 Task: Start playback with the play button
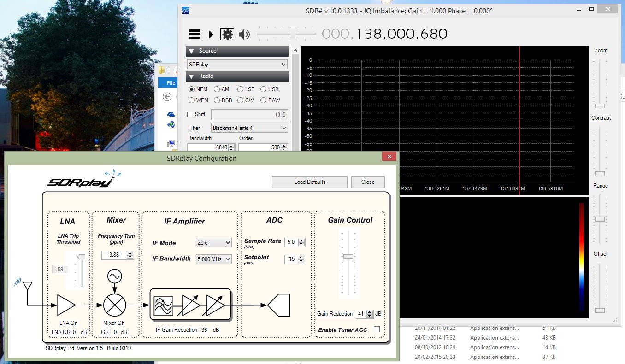pos(211,34)
